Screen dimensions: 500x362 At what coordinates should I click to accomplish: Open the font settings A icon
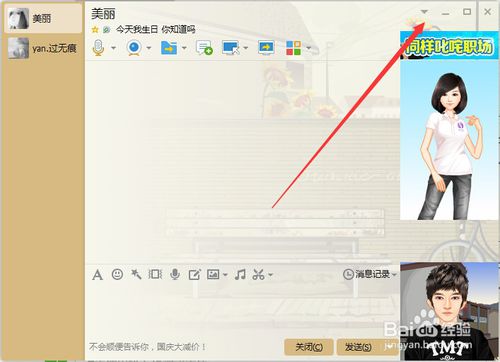click(x=97, y=275)
